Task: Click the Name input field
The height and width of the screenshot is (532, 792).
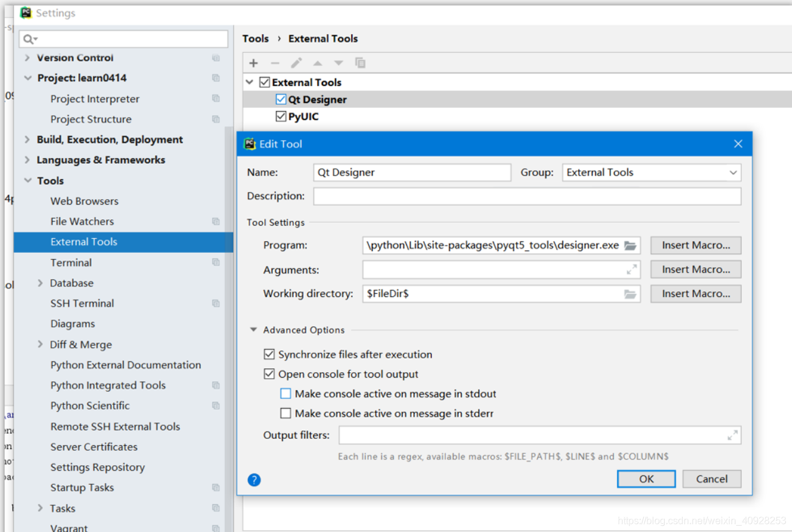Action: click(x=412, y=172)
